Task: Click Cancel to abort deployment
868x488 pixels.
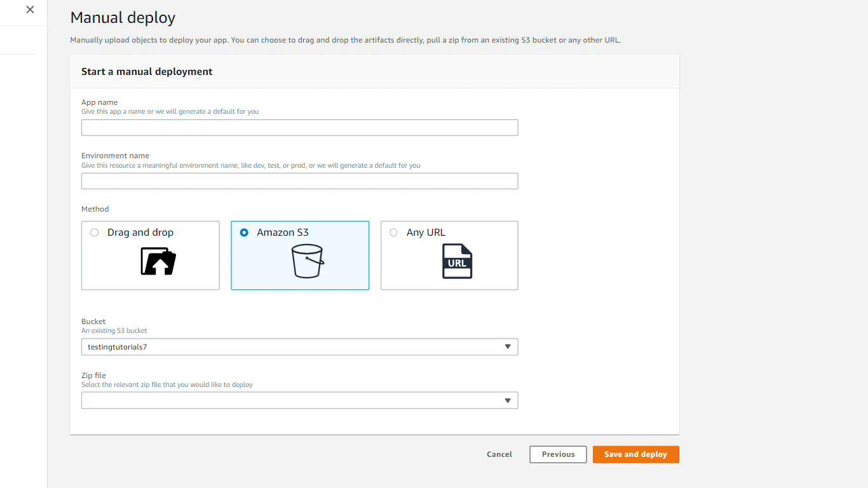Action: (499, 454)
